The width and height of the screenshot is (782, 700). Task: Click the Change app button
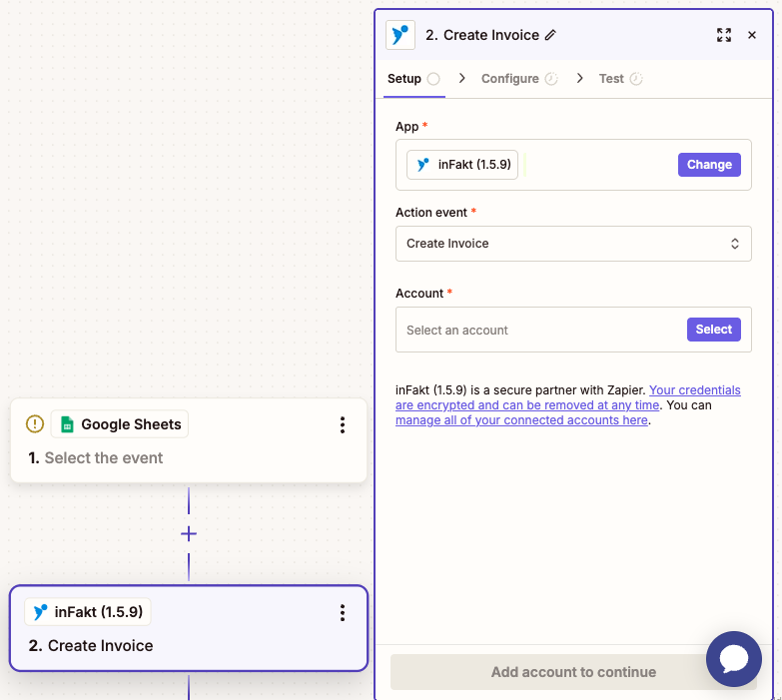pos(709,165)
